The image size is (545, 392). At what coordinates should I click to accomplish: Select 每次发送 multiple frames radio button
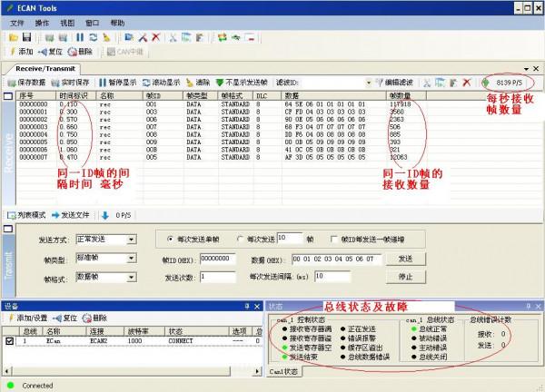point(240,239)
